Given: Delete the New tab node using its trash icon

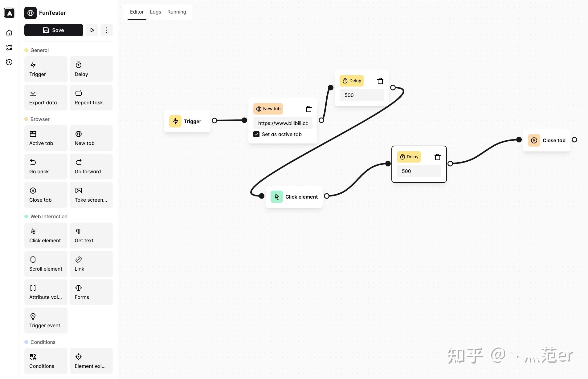Looking at the screenshot, I should 308,109.
